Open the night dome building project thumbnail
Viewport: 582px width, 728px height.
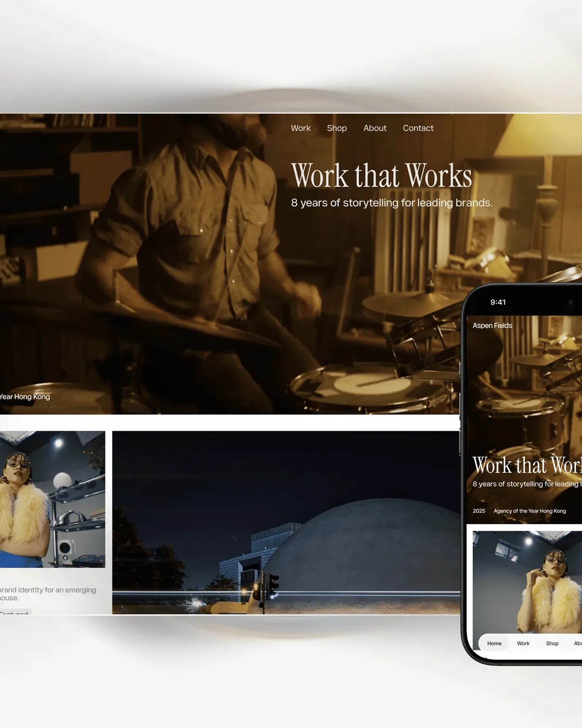pyautogui.click(x=286, y=522)
